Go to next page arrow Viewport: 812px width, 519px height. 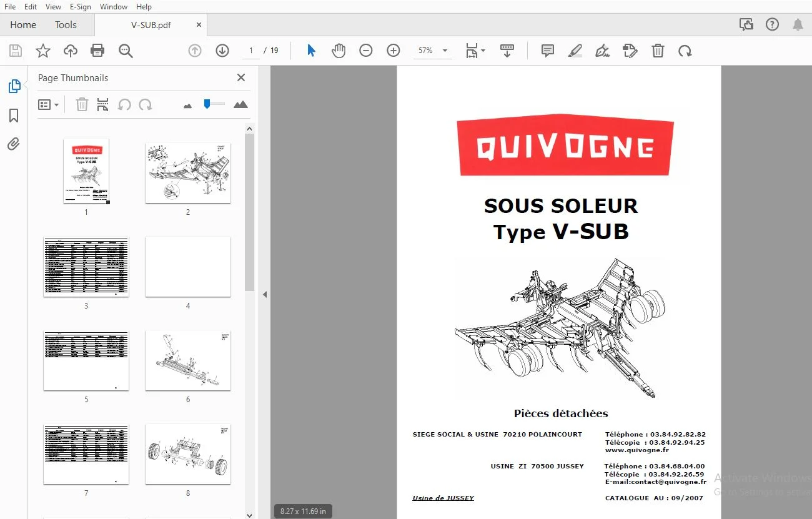click(x=222, y=51)
